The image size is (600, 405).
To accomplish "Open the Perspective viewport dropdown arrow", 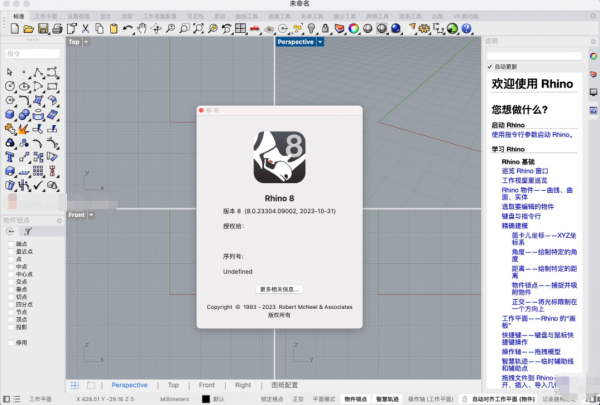I will point(320,42).
